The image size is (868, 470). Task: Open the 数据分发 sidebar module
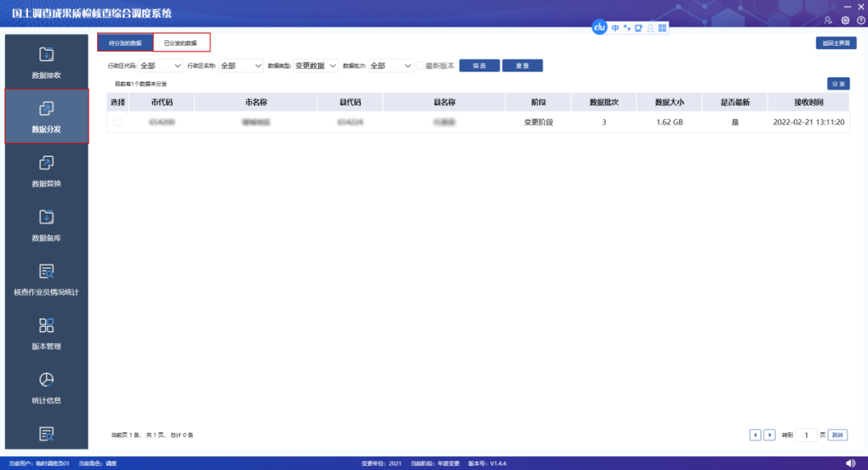47,116
